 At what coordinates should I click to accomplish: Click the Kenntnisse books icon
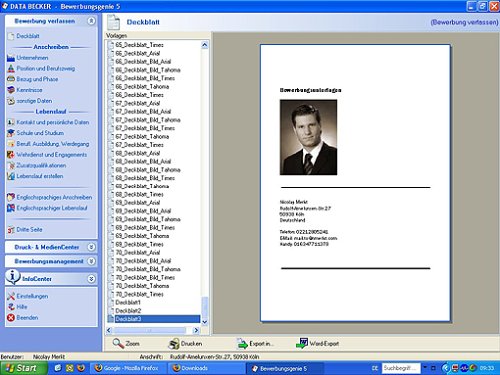[x=11, y=90]
